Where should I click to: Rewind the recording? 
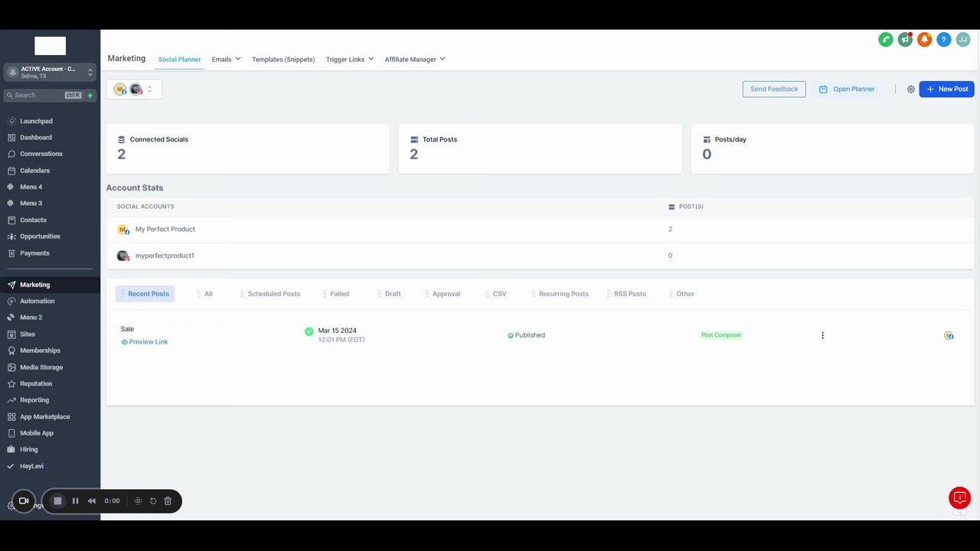(x=92, y=501)
